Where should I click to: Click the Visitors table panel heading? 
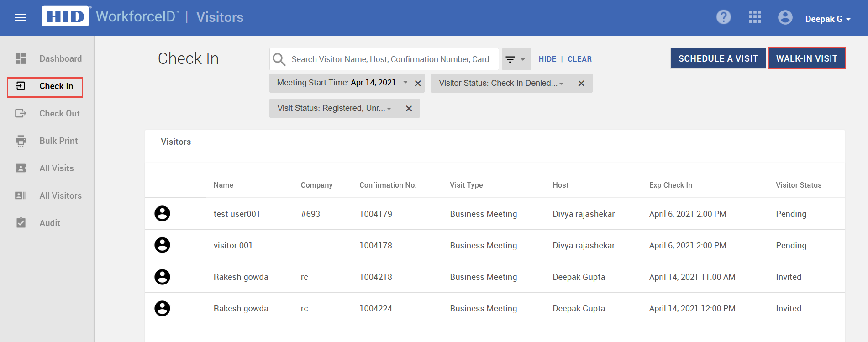click(x=176, y=142)
